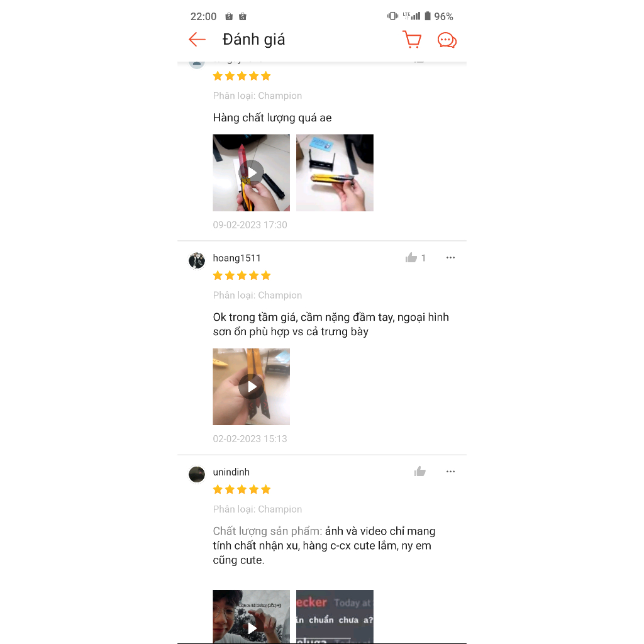Like hoang1511's review with thumbs up
Screen dimensions: 644x644
(x=411, y=257)
